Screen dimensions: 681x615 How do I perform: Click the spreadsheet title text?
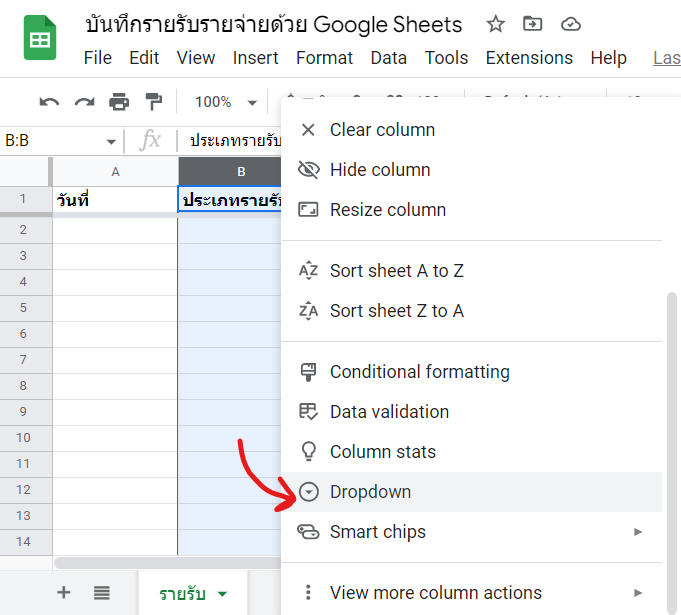(x=274, y=24)
